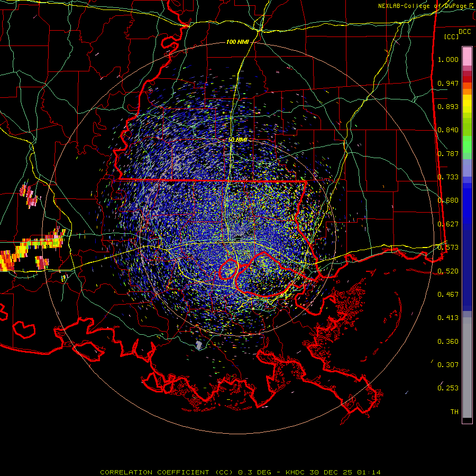Click the 0.680 scale value

(448, 200)
